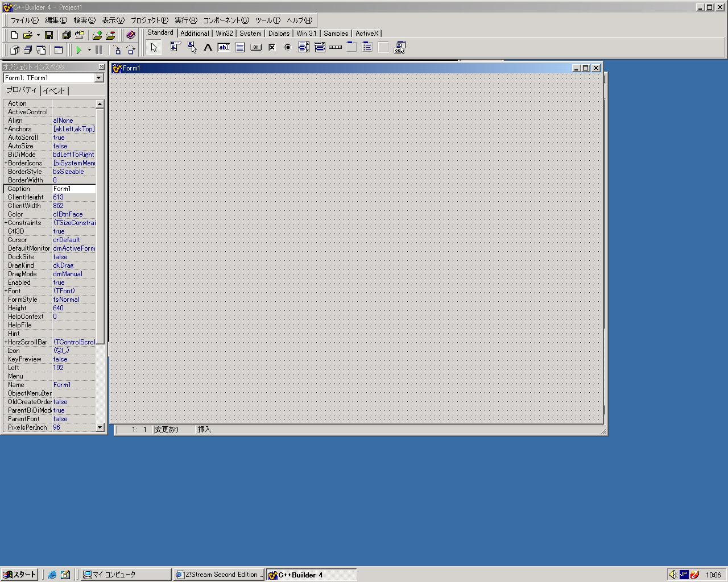The width and height of the screenshot is (728, 582).
Task: Select the RadioButton component icon
Action: [288, 47]
